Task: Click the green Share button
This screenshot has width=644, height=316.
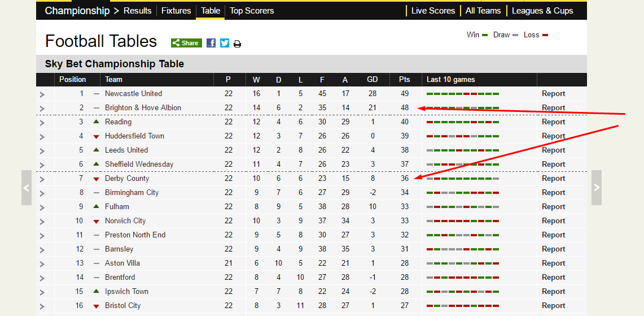Action: click(x=186, y=43)
